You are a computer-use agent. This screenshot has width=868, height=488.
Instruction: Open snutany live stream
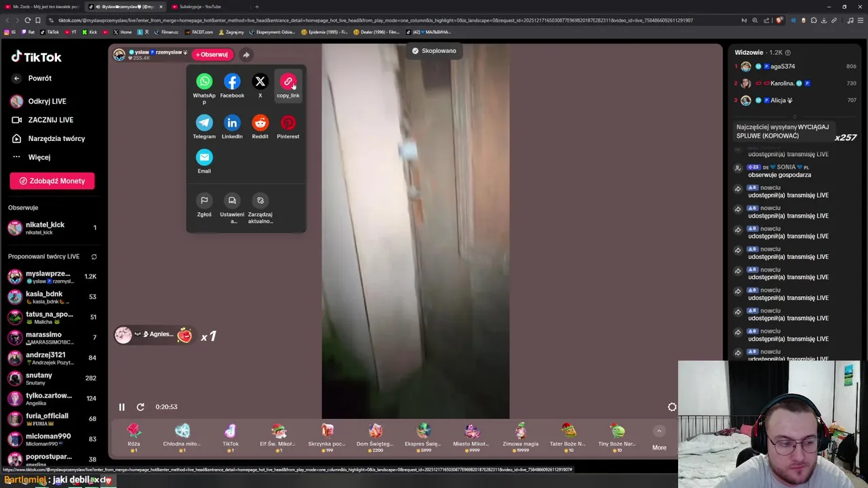(52, 378)
